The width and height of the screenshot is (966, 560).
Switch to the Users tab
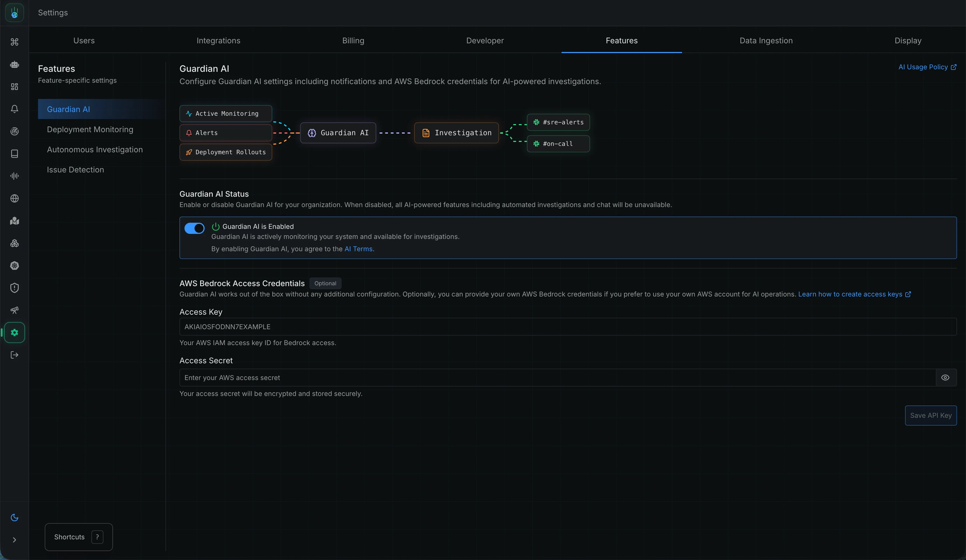pos(84,41)
